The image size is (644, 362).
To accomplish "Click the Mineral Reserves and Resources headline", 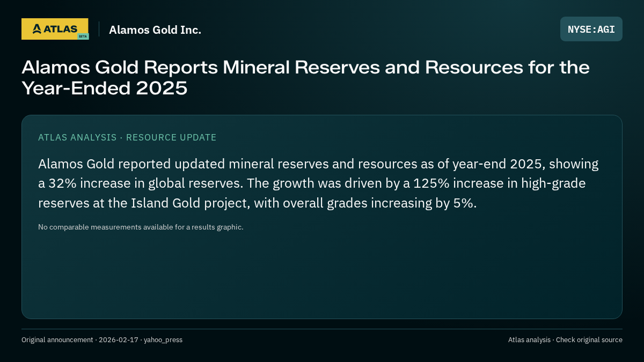I will [305, 78].
